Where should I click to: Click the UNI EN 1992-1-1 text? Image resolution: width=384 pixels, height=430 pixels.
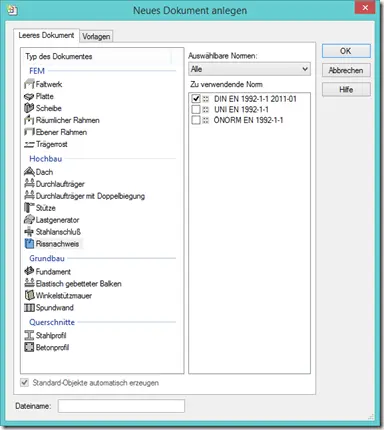point(241,110)
